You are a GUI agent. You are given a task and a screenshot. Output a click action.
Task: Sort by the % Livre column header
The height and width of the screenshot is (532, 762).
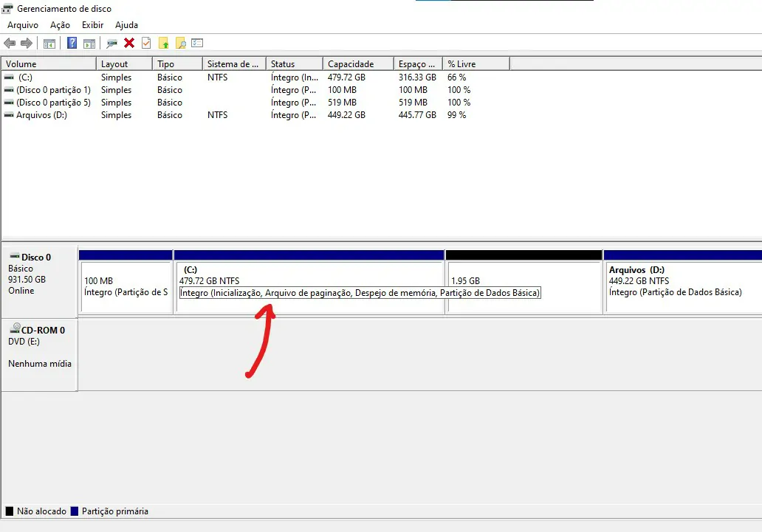476,63
